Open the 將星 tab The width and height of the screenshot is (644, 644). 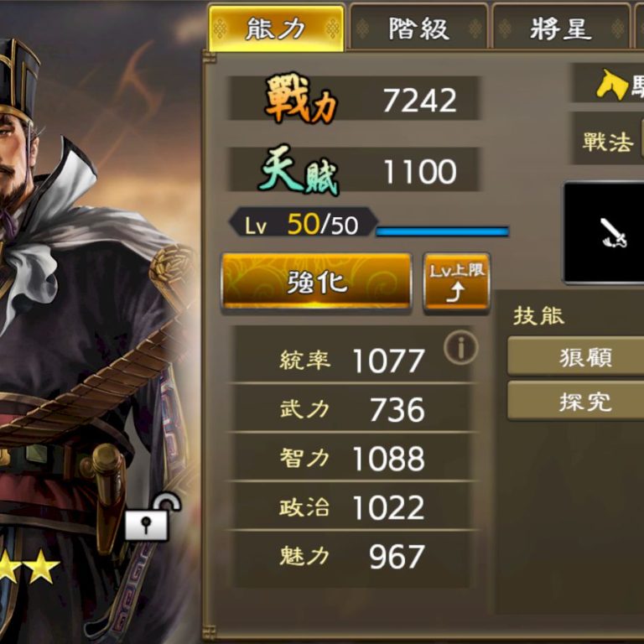coord(561,28)
